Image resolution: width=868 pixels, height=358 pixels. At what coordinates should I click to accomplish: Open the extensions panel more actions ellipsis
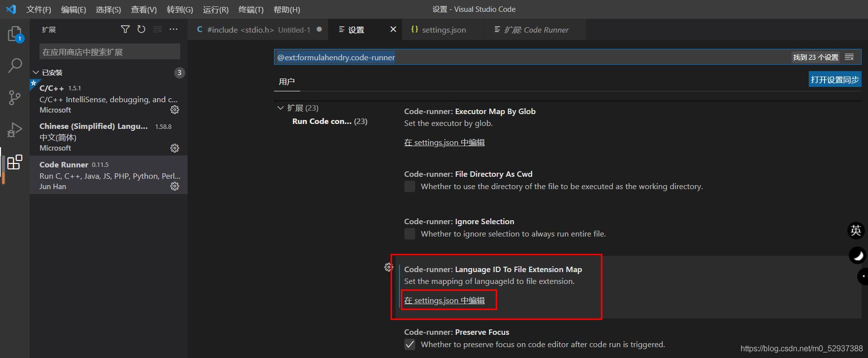(x=173, y=30)
